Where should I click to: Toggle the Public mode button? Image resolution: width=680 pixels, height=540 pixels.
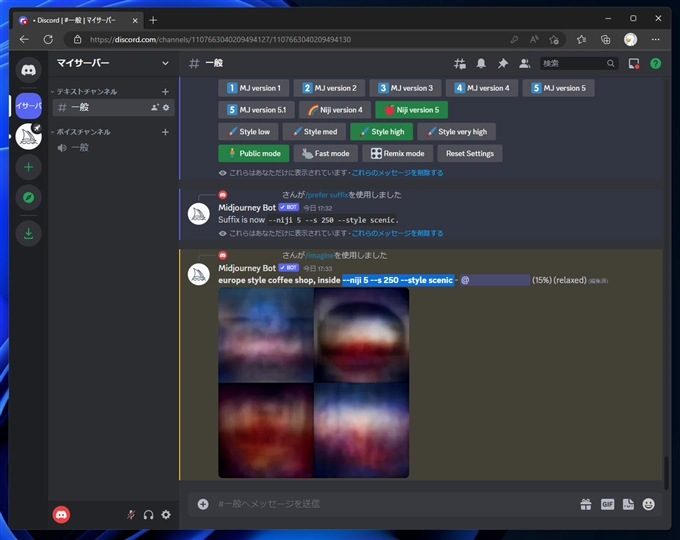(x=254, y=154)
